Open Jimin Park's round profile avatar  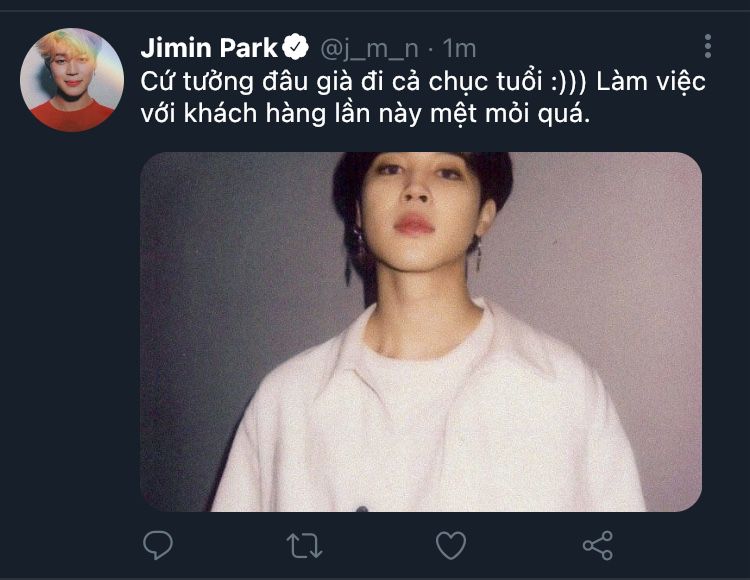(x=72, y=80)
